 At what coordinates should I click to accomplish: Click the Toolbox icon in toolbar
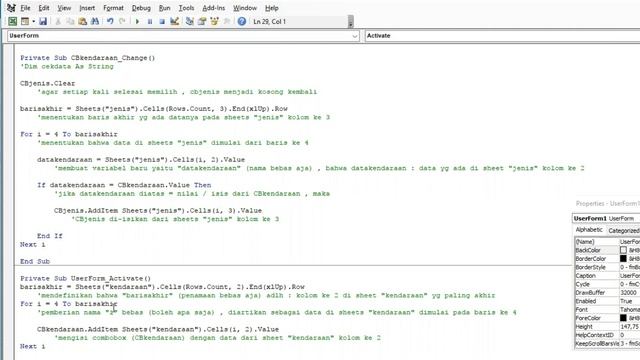click(x=227, y=21)
